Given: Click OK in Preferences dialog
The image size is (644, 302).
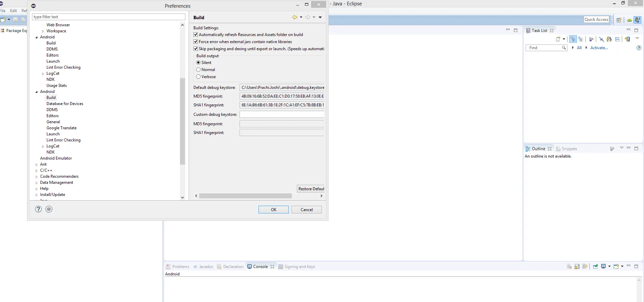Looking at the screenshot, I should point(274,209).
